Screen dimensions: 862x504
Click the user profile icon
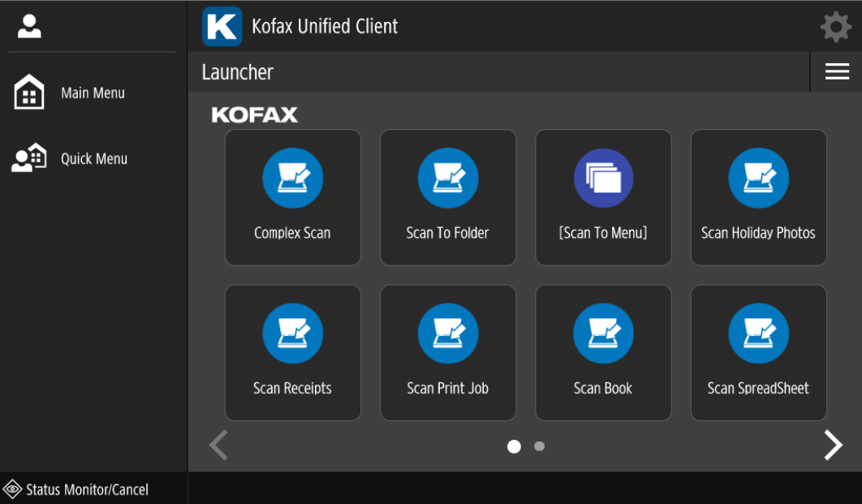(x=29, y=27)
